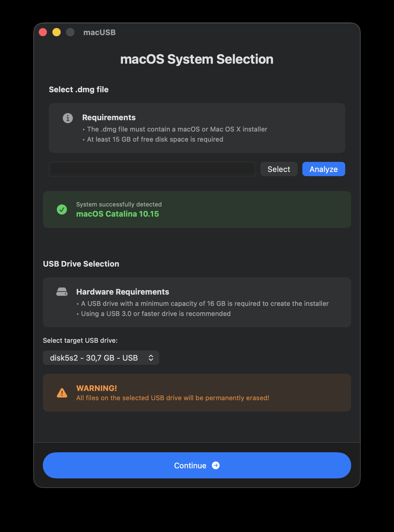Click the WARNING! heading text
Viewport: 394px width, 532px height.
97,388
